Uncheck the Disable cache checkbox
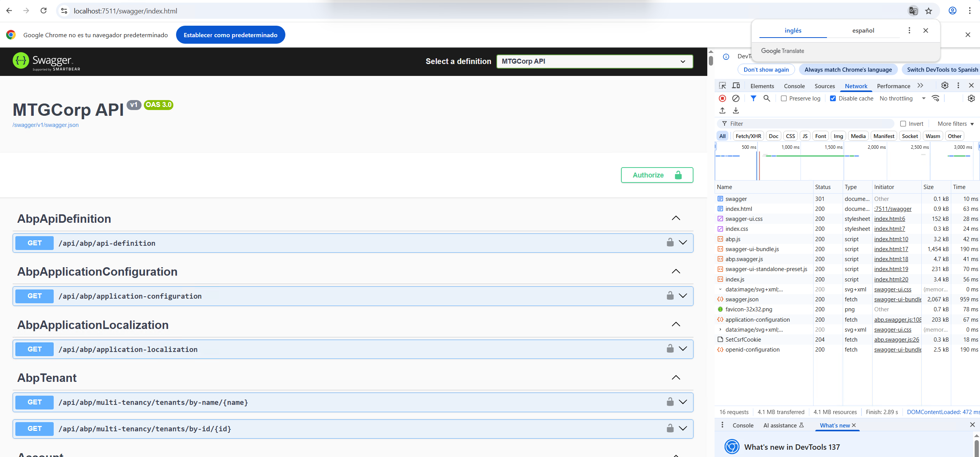Image resolution: width=980 pixels, height=457 pixels. 833,99
